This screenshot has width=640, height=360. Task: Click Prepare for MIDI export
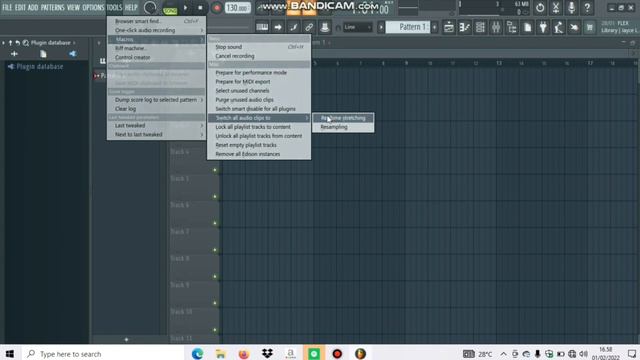click(x=259, y=82)
